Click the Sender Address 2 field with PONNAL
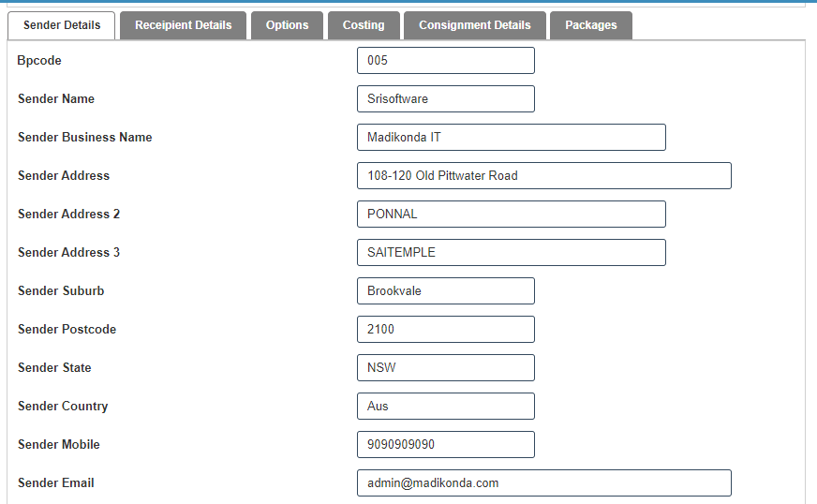 511,215
